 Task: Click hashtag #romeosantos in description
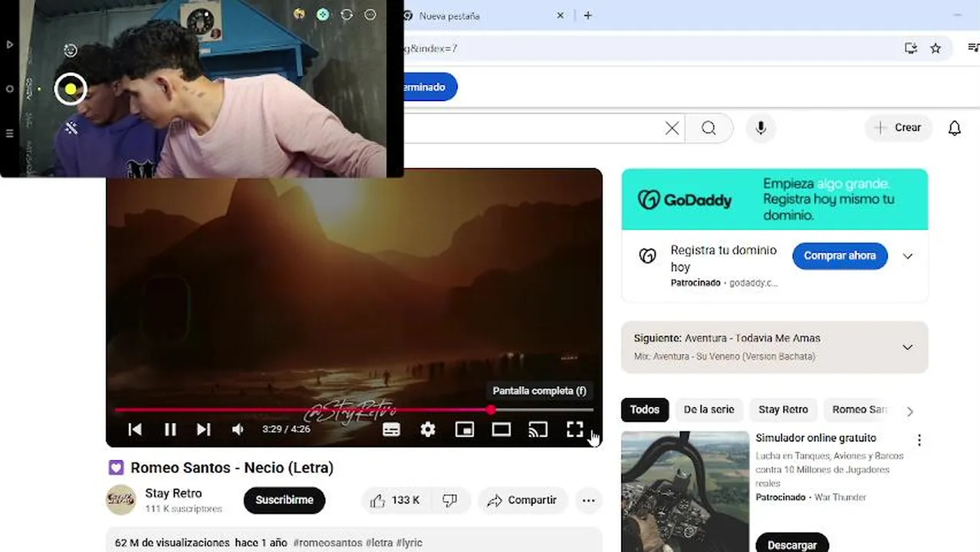tap(328, 543)
